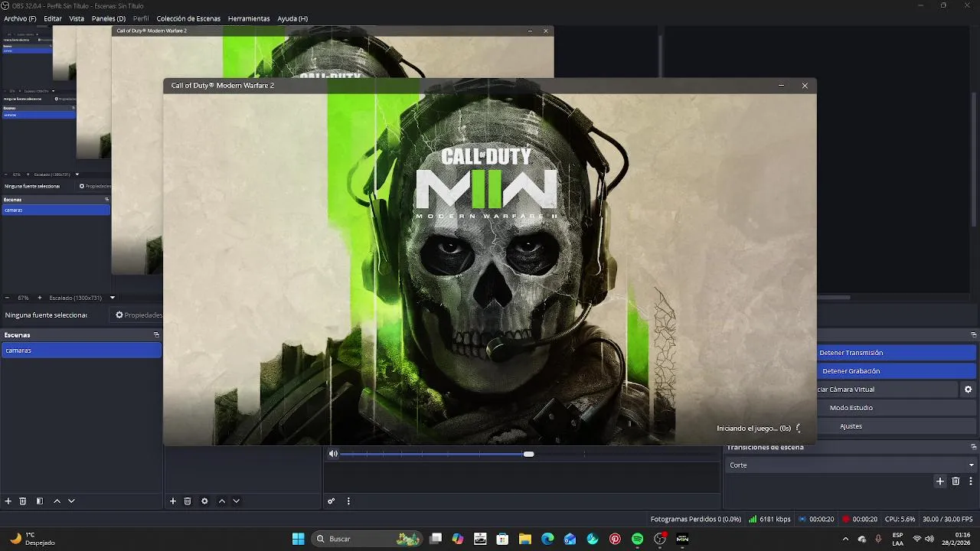
Task: Add a new source with plus icon
Action: tap(173, 501)
